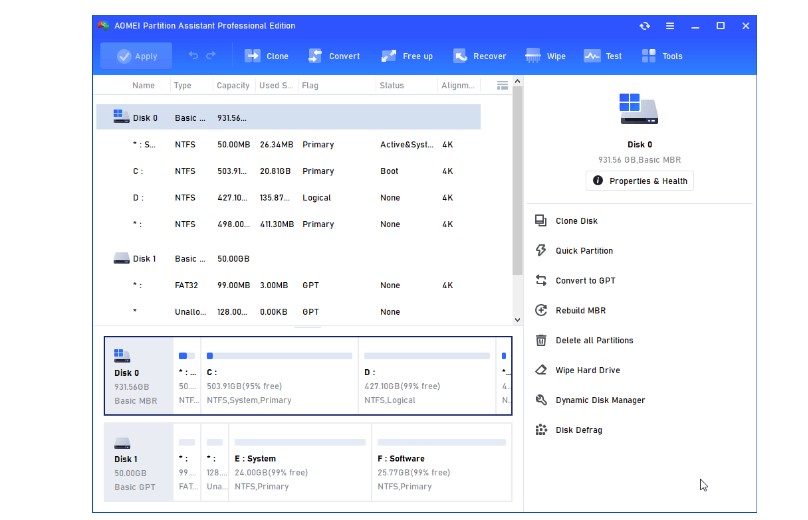Click the Quick Partition lightning icon
The width and height of the screenshot is (808, 520).
541,250
